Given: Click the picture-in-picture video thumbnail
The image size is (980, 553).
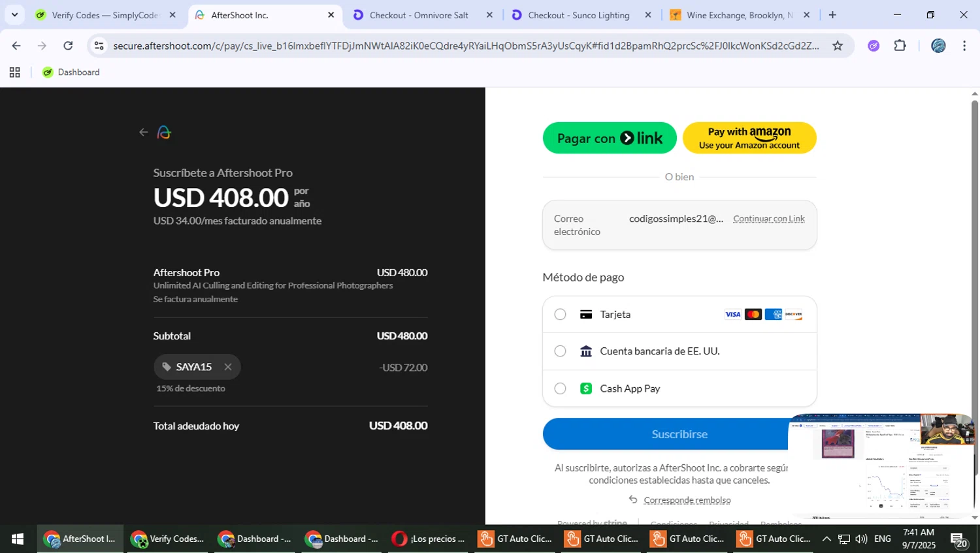Looking at the screenshot, I should (x=881, y=466).
